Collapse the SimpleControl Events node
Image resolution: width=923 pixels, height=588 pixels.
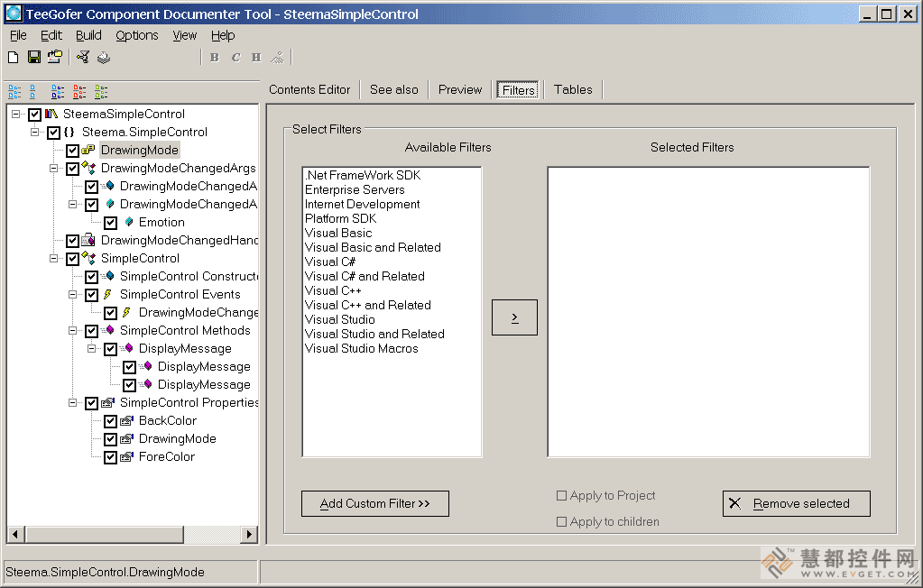tap(72, 294)
